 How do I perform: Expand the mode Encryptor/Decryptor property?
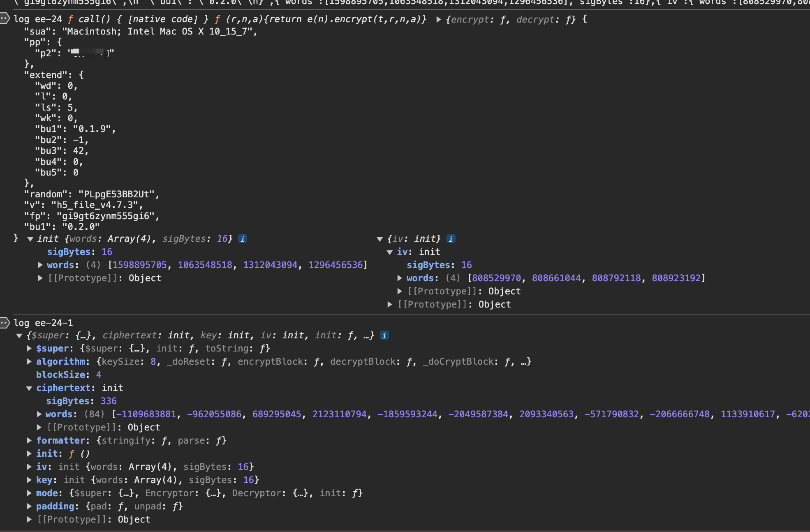click(29, 493)
